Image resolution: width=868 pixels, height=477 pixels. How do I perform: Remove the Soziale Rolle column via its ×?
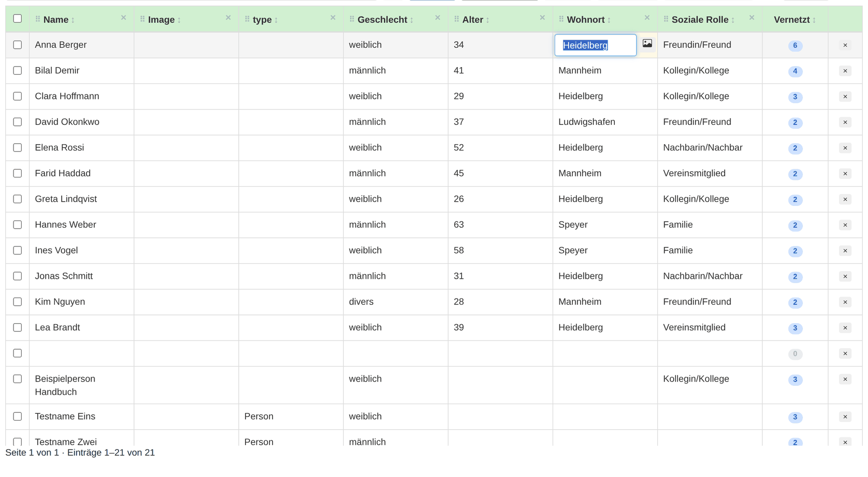tap(752, 18)
